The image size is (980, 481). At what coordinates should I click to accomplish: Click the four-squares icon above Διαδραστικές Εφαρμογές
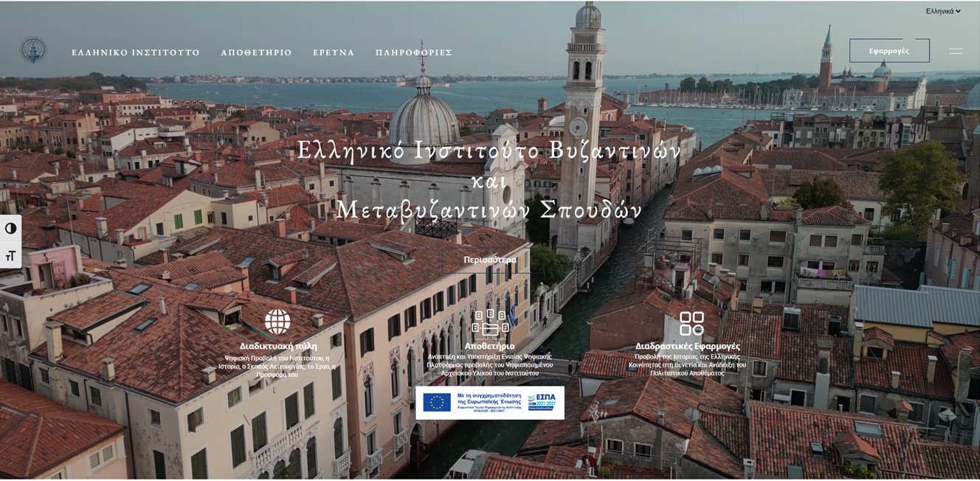691,323
